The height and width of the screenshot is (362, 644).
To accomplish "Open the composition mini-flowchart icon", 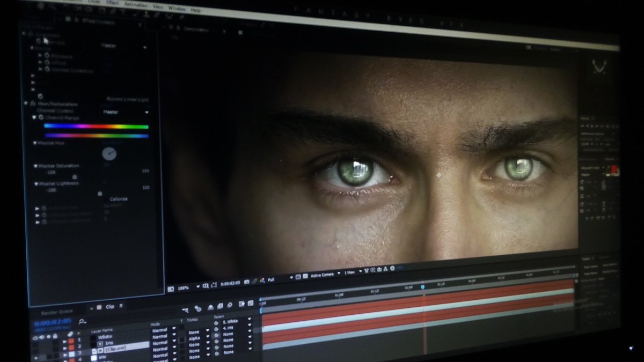I will [x=186, y=309].
